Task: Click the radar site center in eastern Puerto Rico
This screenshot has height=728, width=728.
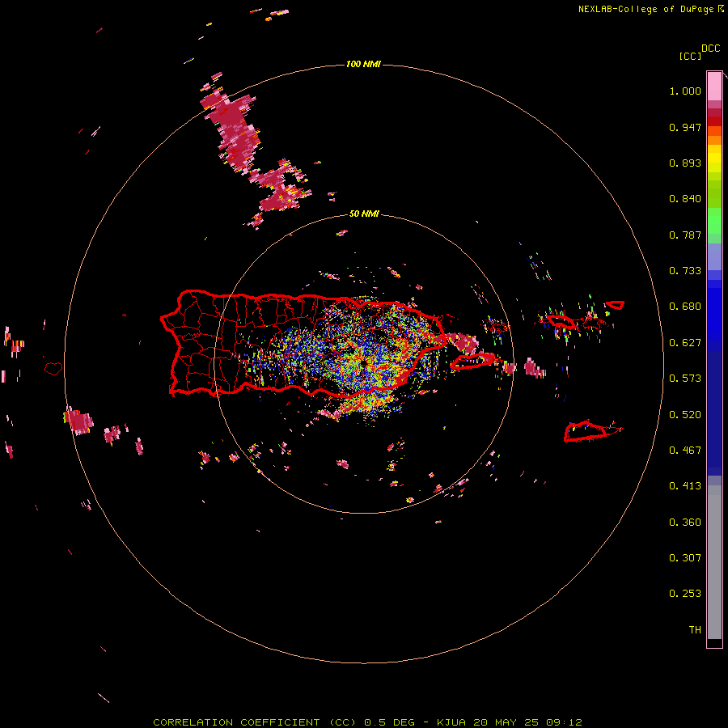Action: pyautogui.click(x=364, y=362)
